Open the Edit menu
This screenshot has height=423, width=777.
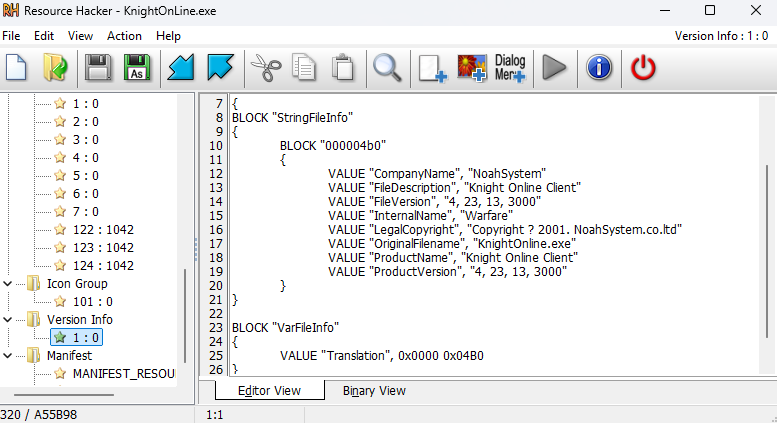coord(44,36)
